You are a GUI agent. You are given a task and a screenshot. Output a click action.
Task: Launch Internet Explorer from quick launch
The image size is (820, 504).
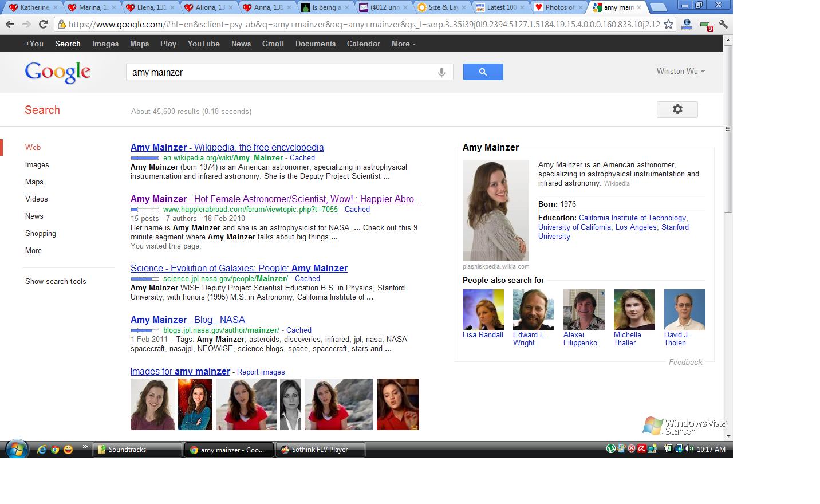[x=42, y=450]
